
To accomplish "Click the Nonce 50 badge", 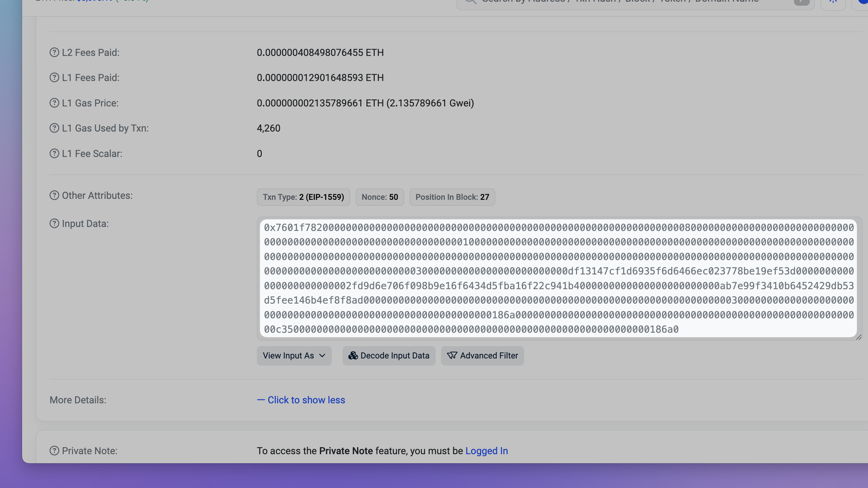I will [x=379, y=197].
